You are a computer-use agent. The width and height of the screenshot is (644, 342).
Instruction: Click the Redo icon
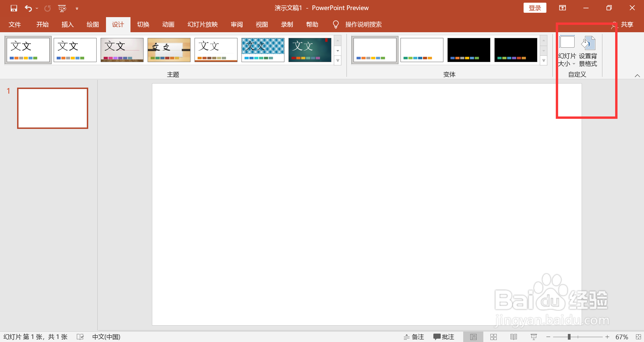pyautogui.click(x=48, y=8)
